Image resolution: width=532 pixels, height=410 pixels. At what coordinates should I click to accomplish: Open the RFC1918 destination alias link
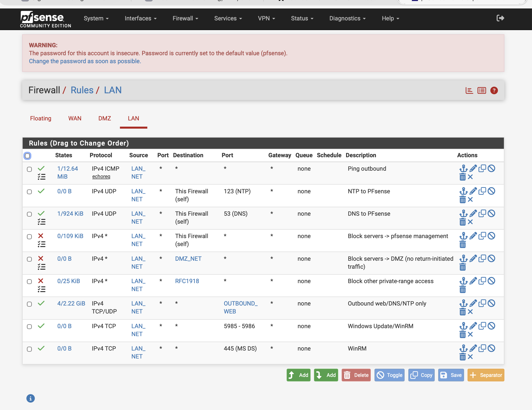tap(187, 281)
